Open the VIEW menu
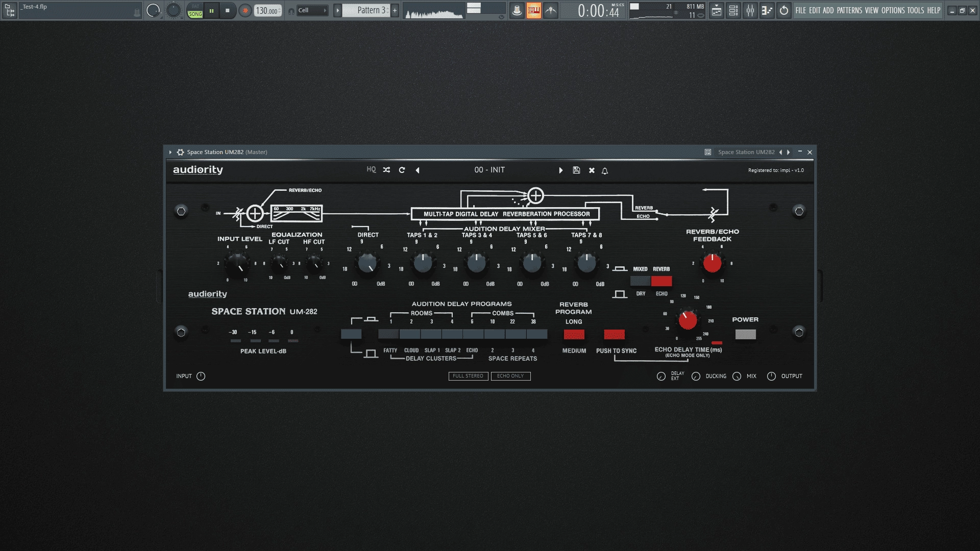The image size is (980, 551). click(872, 10)
